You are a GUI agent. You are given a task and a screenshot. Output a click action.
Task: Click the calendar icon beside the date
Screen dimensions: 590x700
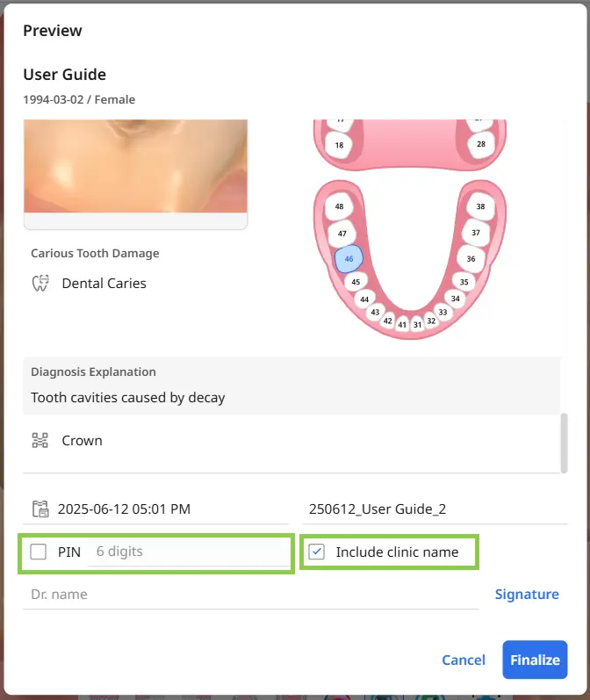[x=40, y=509]
